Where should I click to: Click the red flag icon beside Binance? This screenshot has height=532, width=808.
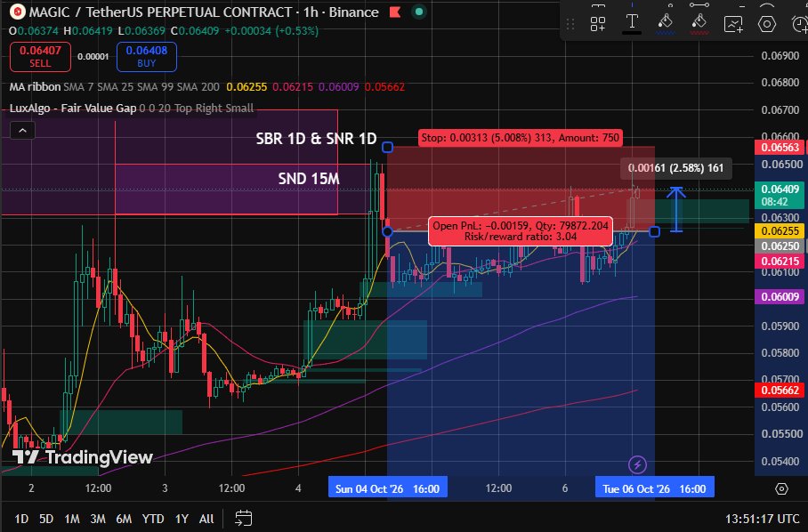(x=395, y=12)
